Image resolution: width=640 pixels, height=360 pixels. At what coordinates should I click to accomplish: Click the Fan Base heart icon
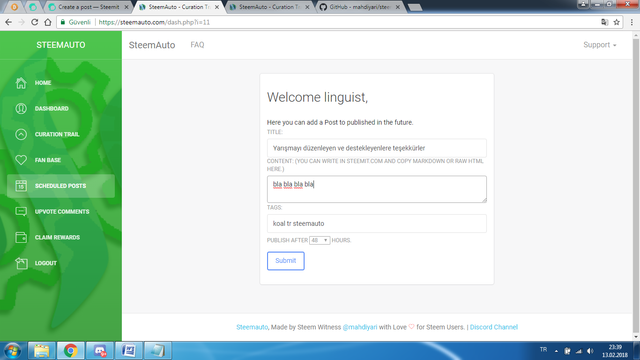point(21,160)
